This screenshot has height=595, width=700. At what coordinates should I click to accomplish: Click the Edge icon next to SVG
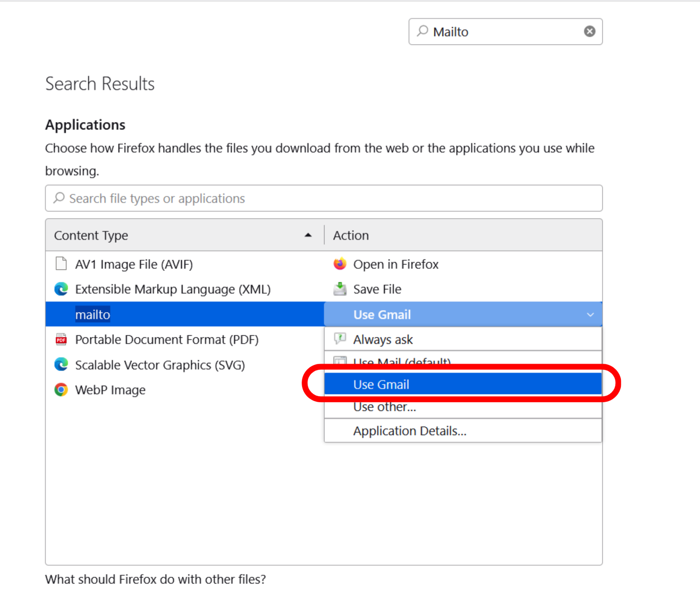coord(61,364)
